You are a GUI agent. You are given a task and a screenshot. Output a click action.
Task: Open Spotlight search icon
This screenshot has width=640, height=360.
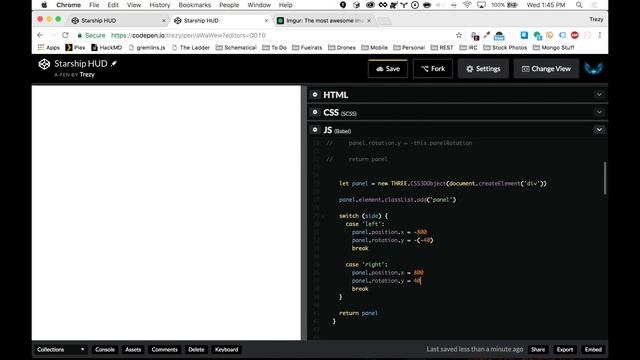[579, 5]
